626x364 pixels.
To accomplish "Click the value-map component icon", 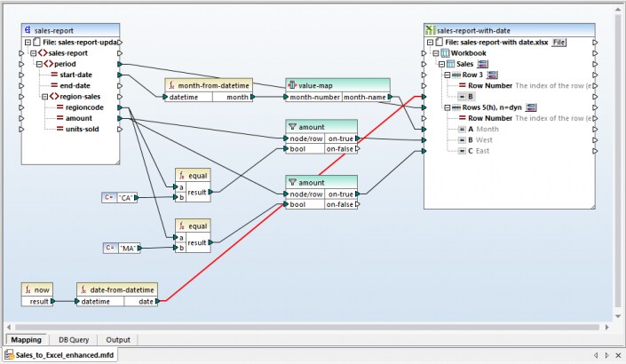I will click(292, 85).
